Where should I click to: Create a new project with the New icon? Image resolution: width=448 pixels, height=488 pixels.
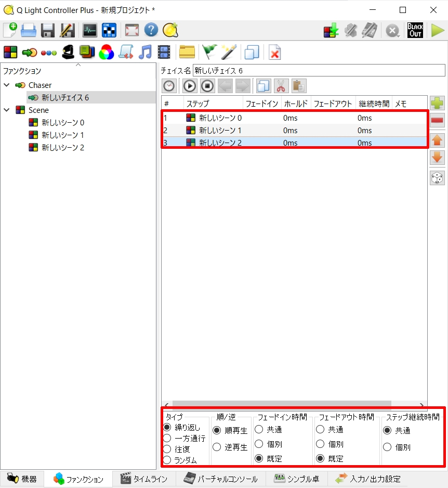(10, 31)
